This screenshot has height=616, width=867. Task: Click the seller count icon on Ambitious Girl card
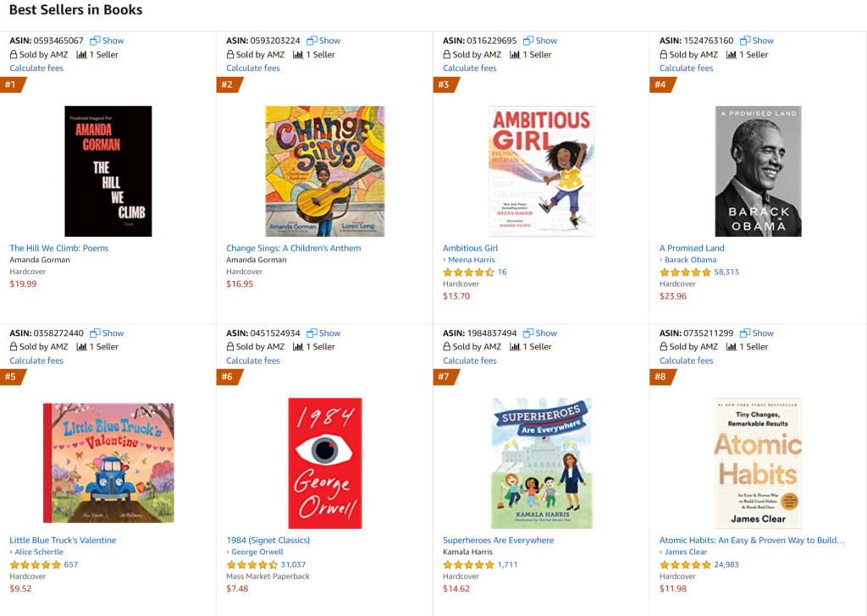pyautogui.click(x=514, y=54)
